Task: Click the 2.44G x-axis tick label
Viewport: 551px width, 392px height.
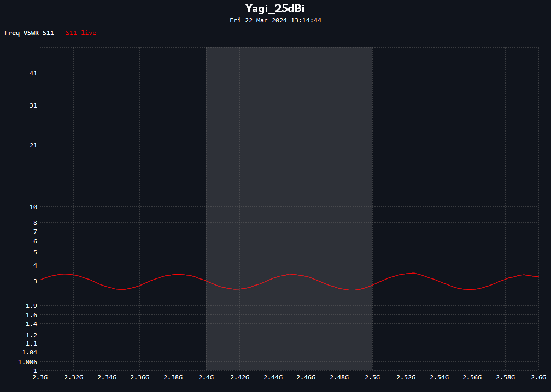Action: click(x=273, y=377)
